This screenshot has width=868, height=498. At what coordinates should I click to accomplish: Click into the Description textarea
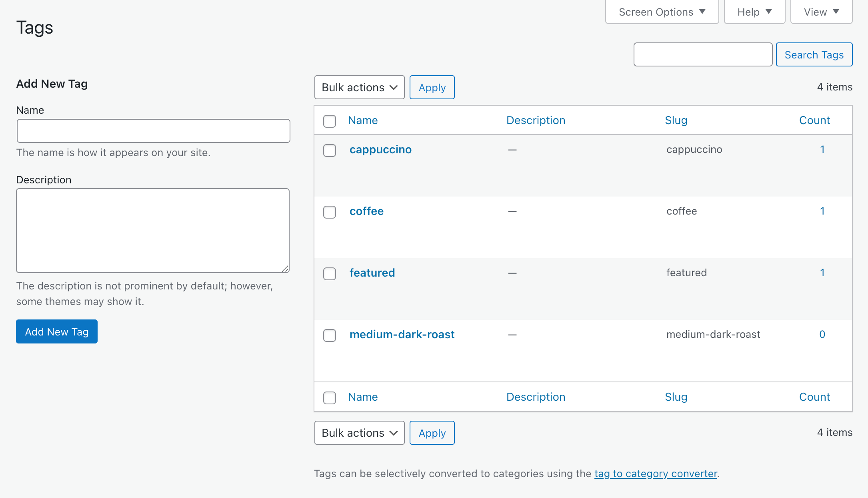(152, 231)
